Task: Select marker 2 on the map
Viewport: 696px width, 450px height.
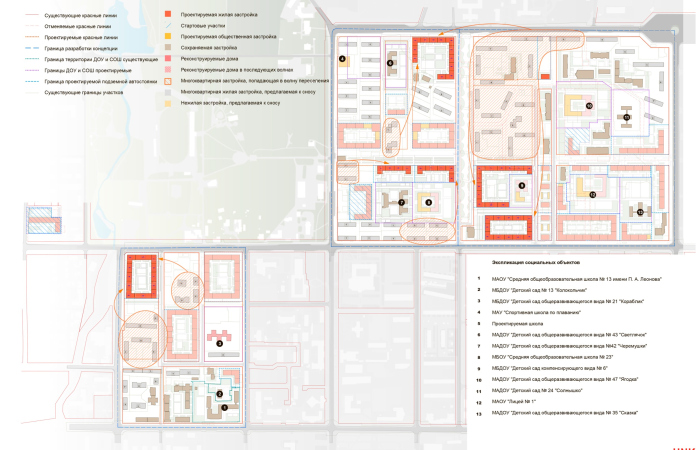Action: [219, 395]
